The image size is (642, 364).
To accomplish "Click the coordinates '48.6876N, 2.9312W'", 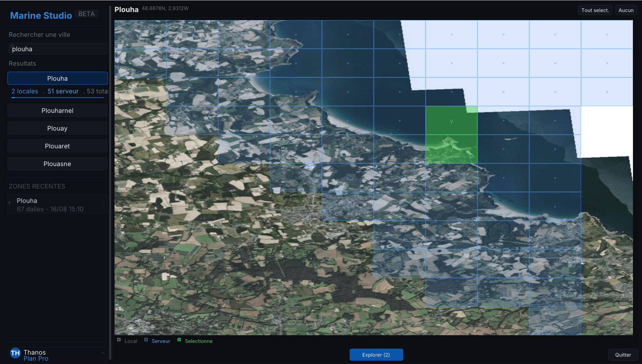I will click(x=165, y=8).
